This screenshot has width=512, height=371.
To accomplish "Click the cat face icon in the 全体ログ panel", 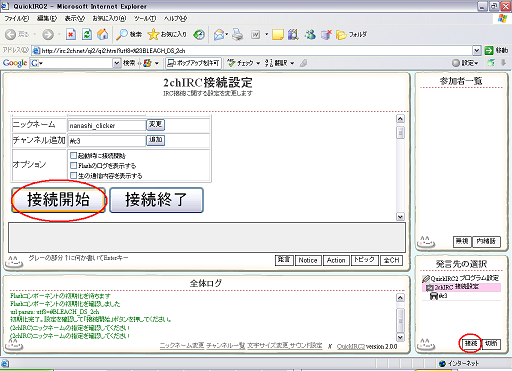I will tap(13, 344).
